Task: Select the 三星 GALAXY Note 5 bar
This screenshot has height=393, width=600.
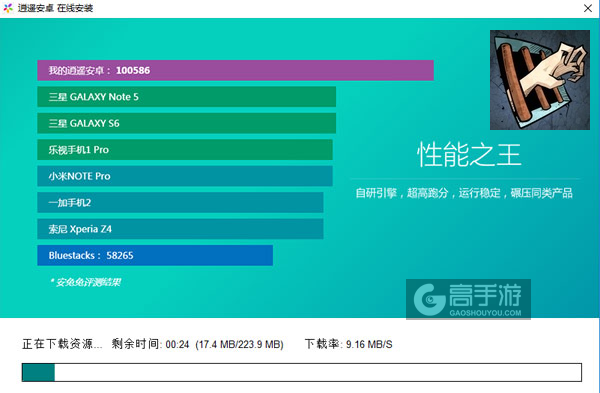Action: [186, 97]
